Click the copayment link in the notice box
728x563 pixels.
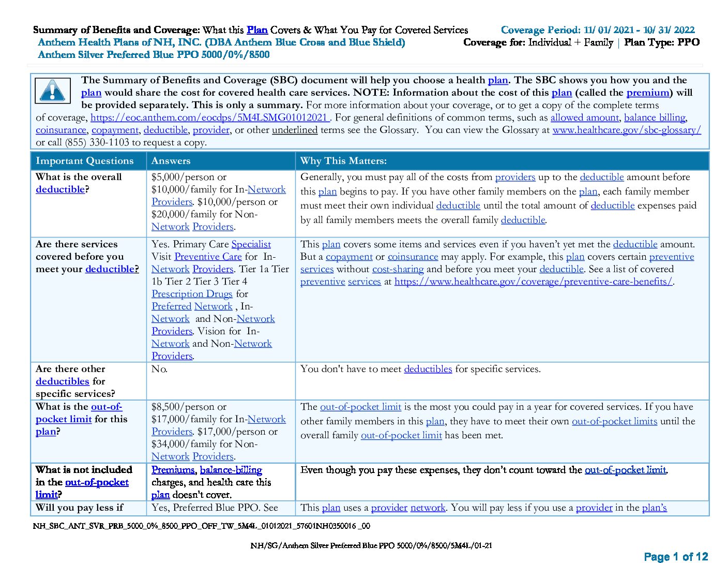coord(115,130)
